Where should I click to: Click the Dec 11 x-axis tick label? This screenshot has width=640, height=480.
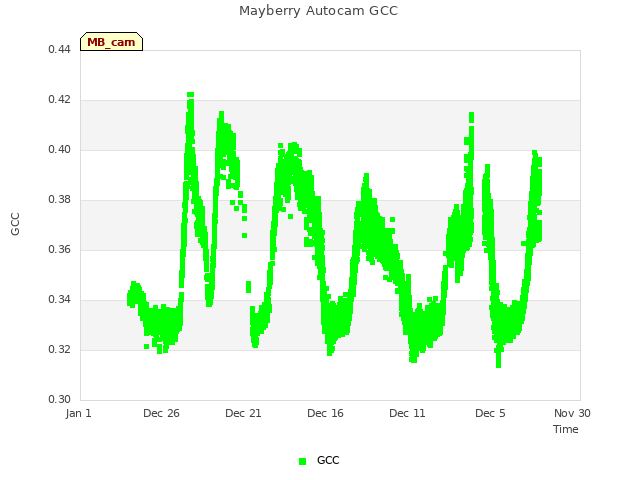[407, 413]
